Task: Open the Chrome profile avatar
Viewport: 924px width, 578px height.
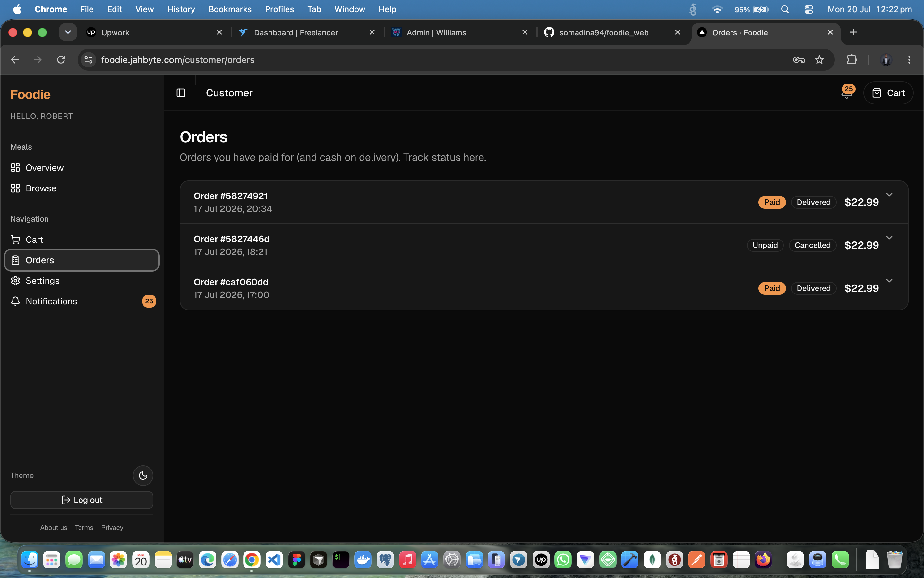Action: click(x=886, y=60)
